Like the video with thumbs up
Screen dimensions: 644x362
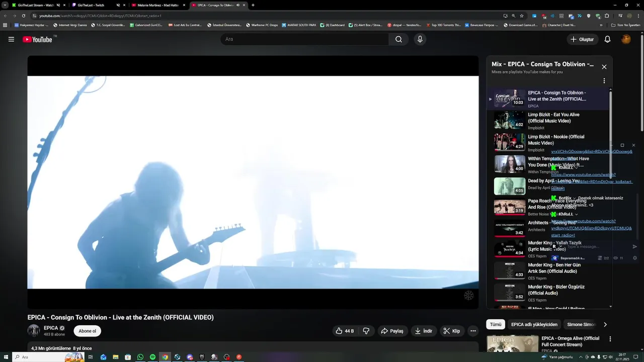345,331
